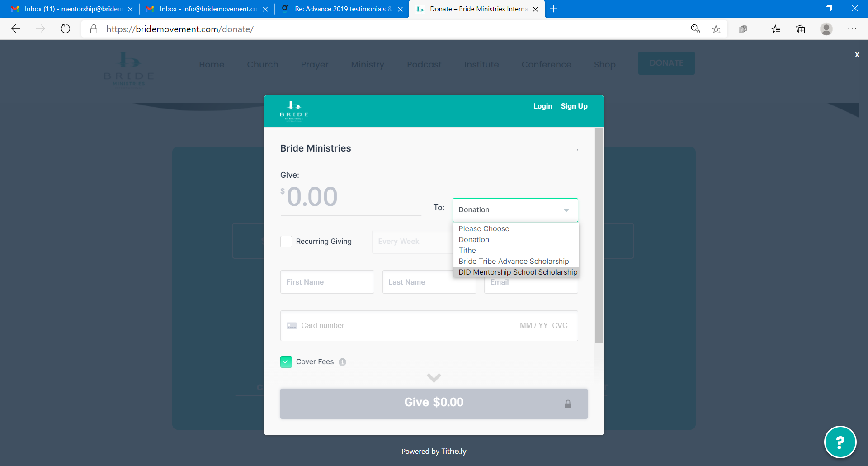Click the donation form vertical scrollbar

(599, 235)
